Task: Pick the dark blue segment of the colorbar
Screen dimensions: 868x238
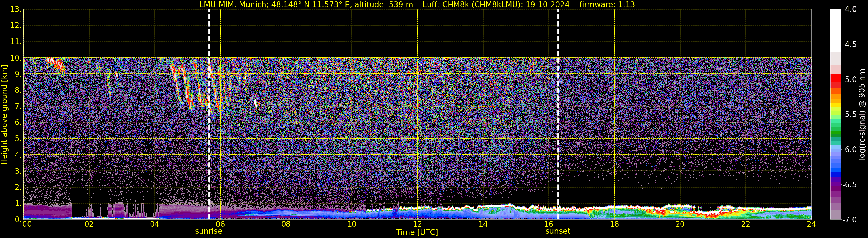Action: (x=835, y=175)
